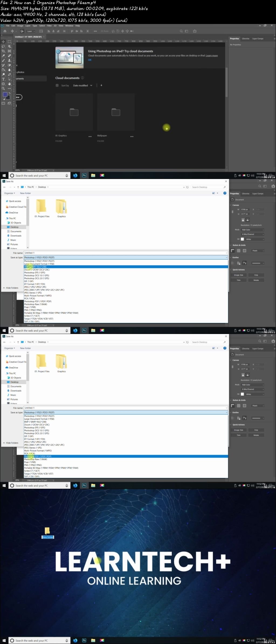
Task: Click the sort direction arrow beside Date modified
Action: pos(101,85)
